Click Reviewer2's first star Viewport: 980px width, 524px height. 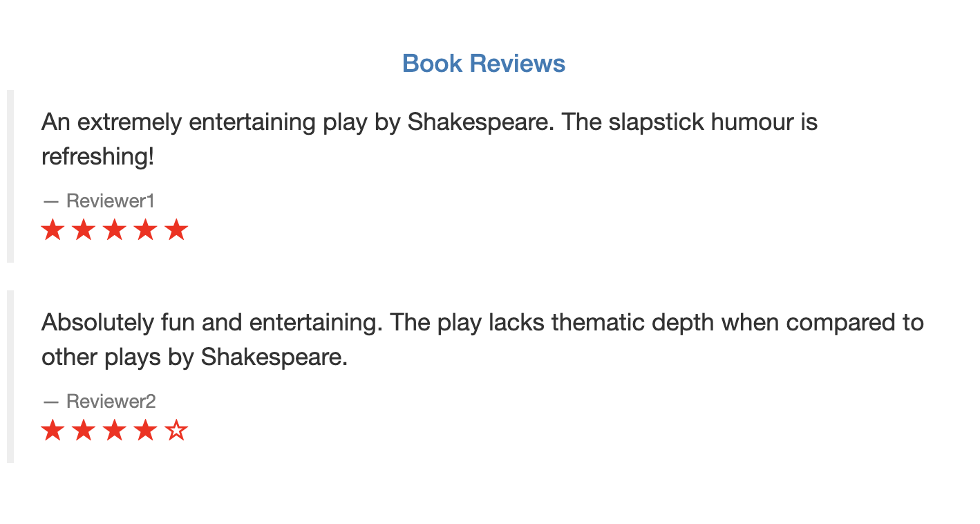click(53, 431)
